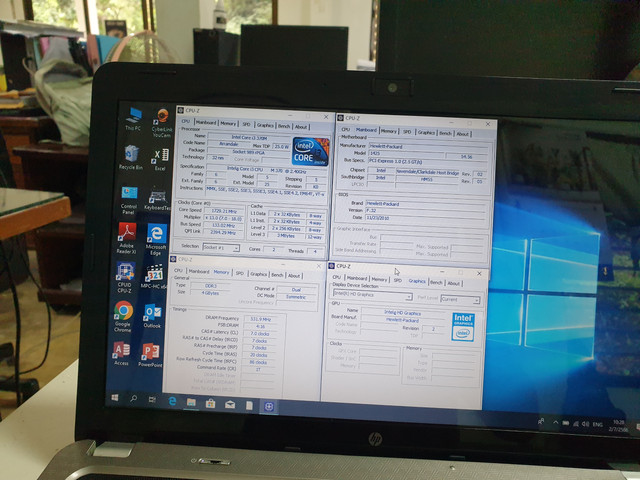The width and height of the screenshot is (640, 480).
Task: Click the Code Name value Arrandale
Action: coord(229,144)
